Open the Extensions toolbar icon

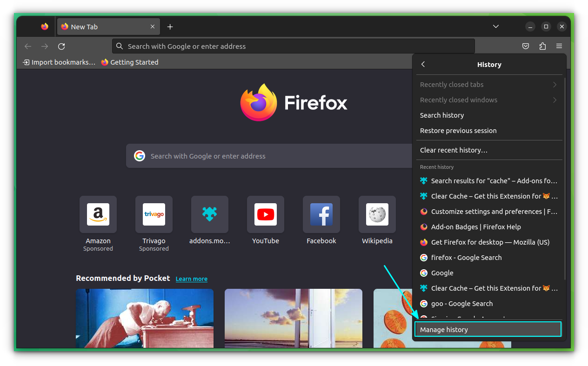(x=542, y=46)
